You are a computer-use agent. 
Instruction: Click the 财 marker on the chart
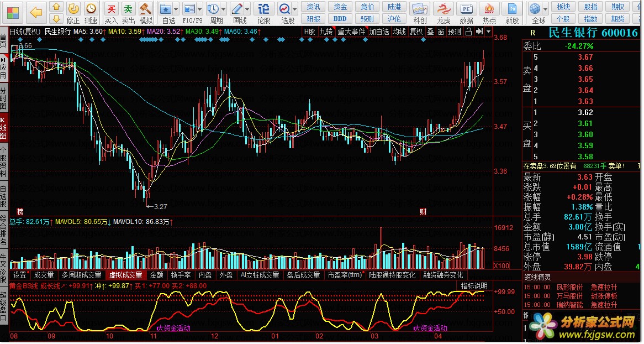423,212
